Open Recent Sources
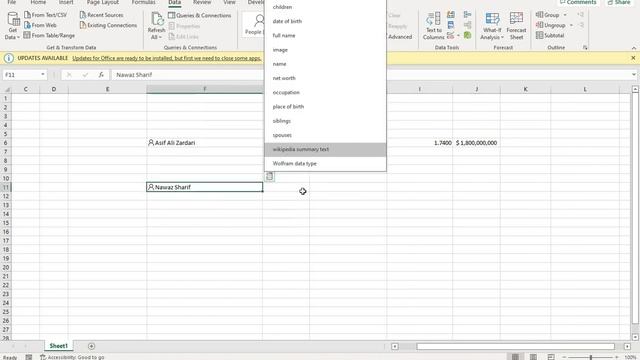The width and height of the screenshot is (640, 360). (x=101, y=15)
